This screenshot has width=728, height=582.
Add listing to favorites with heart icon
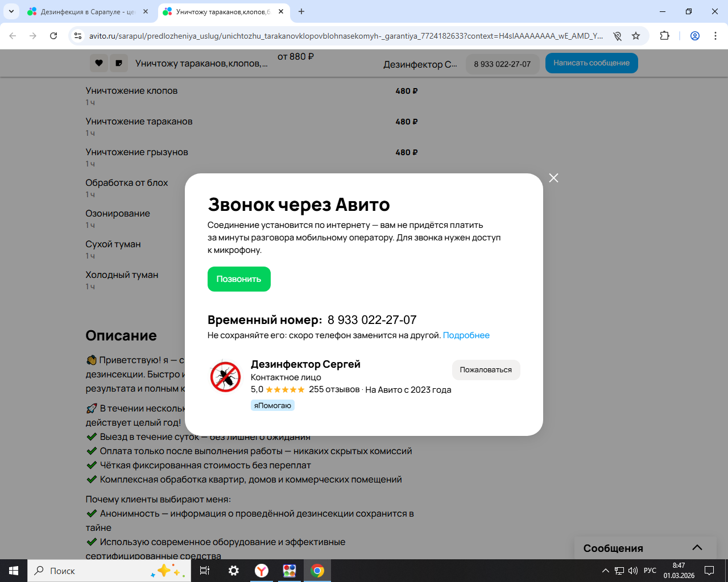tap(99, 63)
